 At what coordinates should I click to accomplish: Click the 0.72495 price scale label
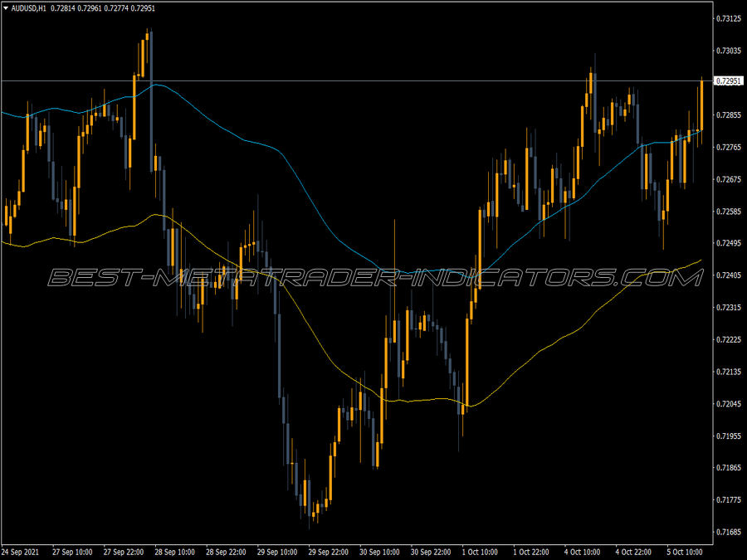click(729, 243)
